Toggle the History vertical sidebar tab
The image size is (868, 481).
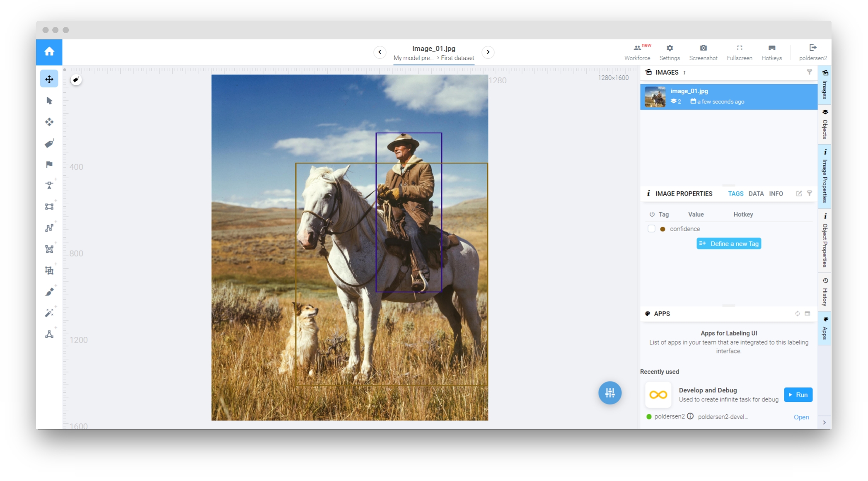[824, 292]
